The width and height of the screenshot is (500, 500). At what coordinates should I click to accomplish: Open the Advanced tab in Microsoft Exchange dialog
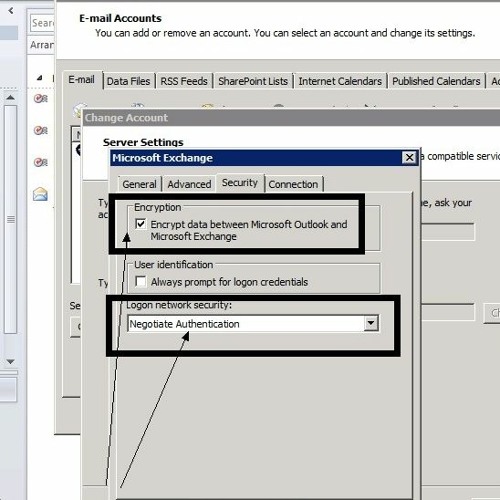pos(189,184)
